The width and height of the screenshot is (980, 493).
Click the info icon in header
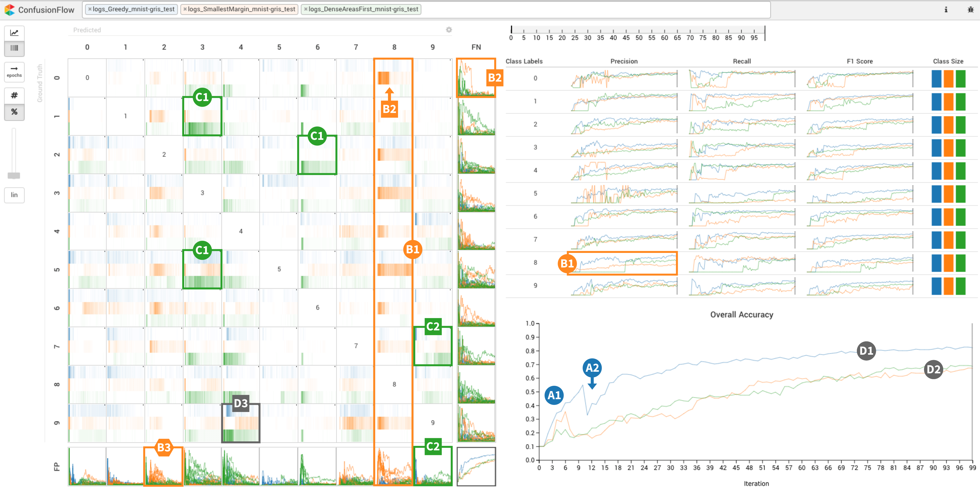[946, 9]
